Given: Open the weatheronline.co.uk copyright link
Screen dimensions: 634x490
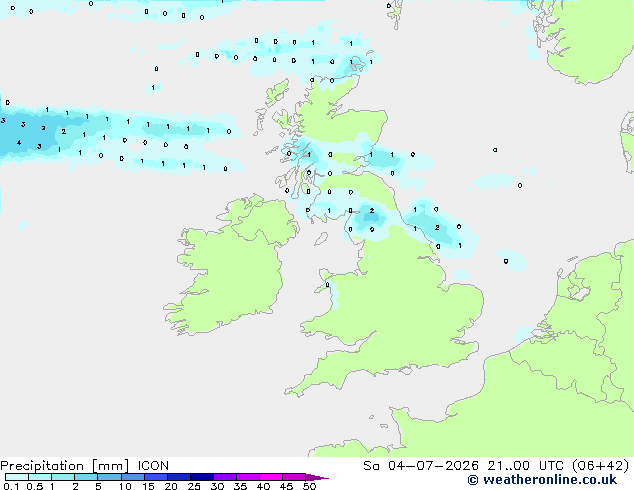Looking at the screenshot, I should click(542, 480).
